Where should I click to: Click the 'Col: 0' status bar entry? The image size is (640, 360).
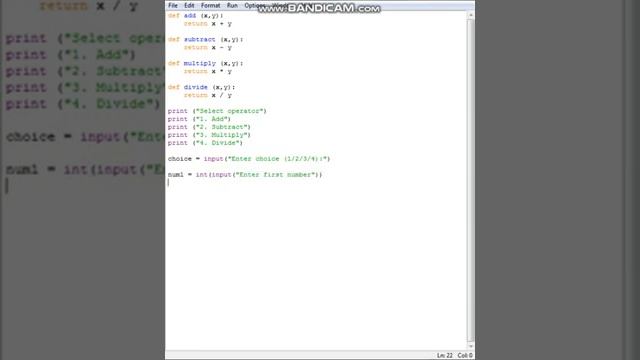[464, 356]
